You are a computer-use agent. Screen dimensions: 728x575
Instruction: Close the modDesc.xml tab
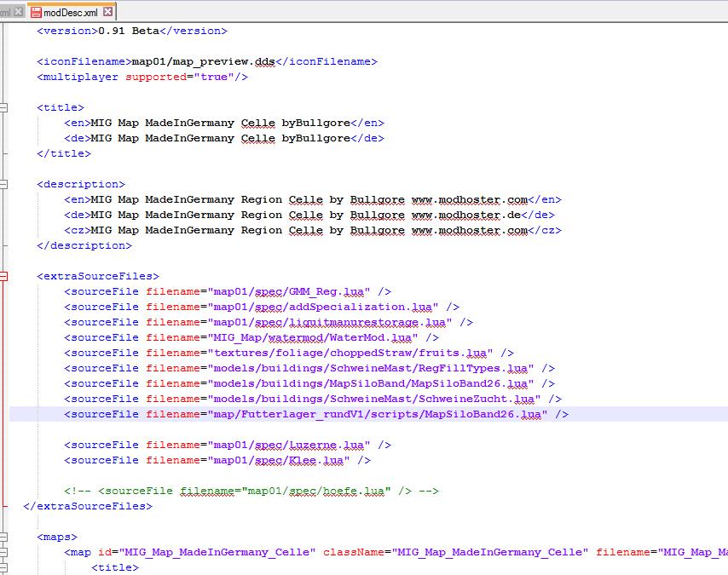click(x=107, y=12)
